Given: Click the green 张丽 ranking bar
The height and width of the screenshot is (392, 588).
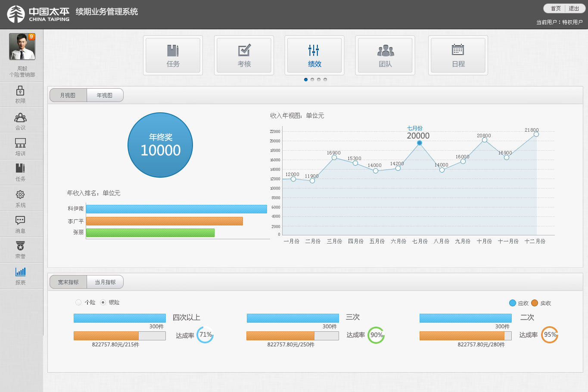Looking at the screenshot, I should [150, 233].
